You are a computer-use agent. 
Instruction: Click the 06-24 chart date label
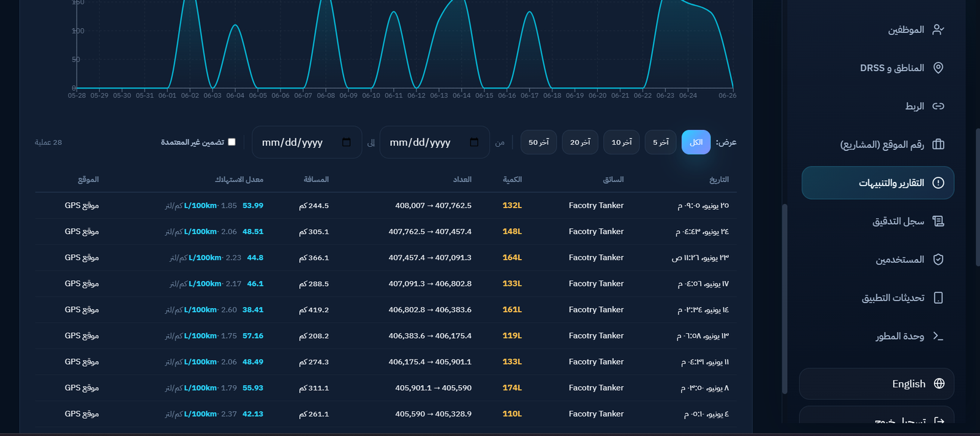[688, 96]
